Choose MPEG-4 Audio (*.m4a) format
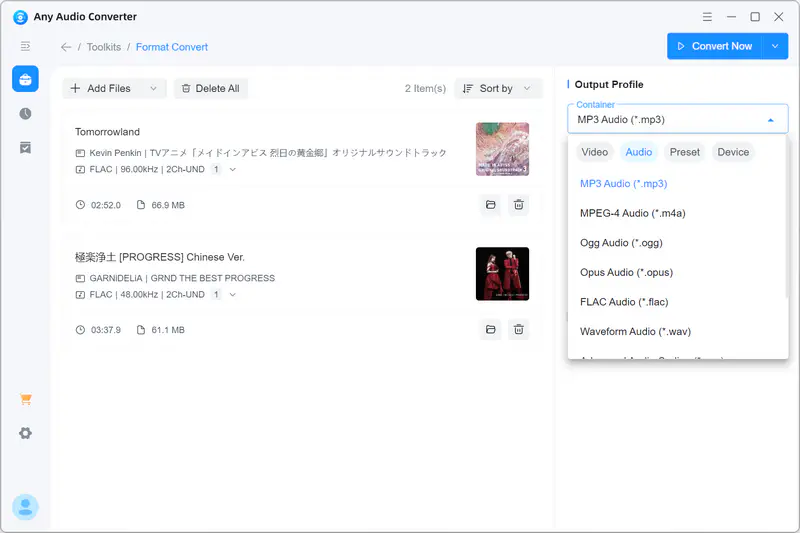The width and height of the screenshot is (800, 533). click(678, 213)
